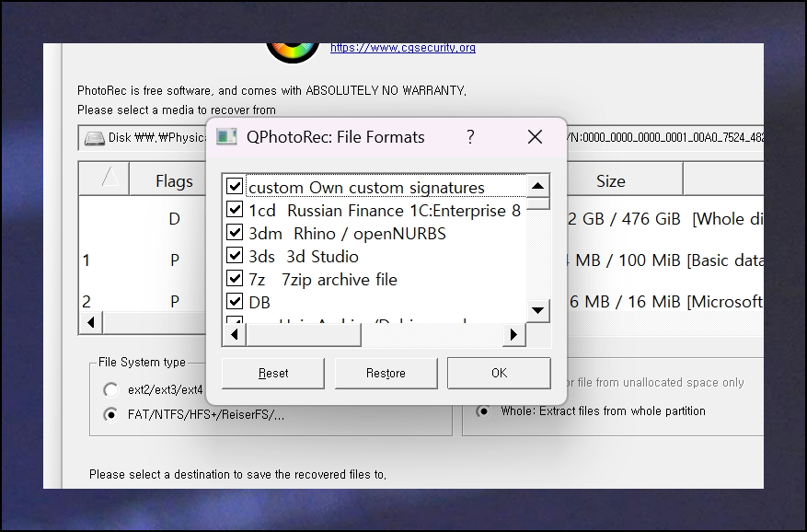Click the Restore button in File Formats

click(386, 373)
